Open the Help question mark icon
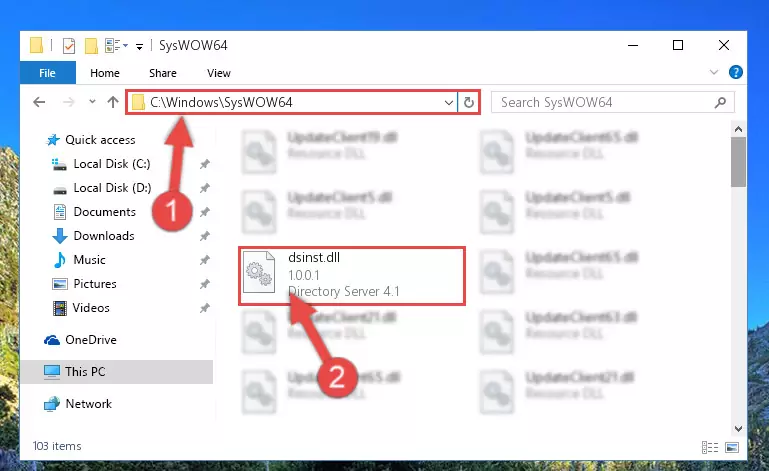Image resolution: width=769 pixels, height=471 pixels. pyautogui.click(x=735, y=72)
